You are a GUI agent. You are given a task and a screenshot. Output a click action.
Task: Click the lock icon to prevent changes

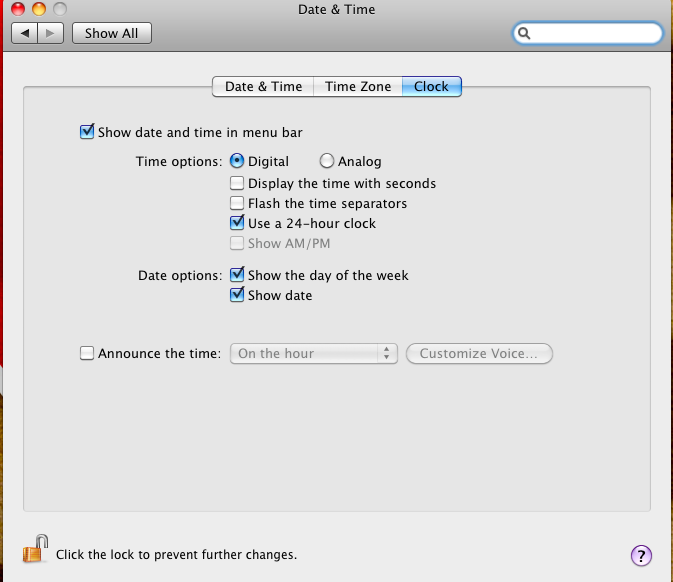(35, 549)
